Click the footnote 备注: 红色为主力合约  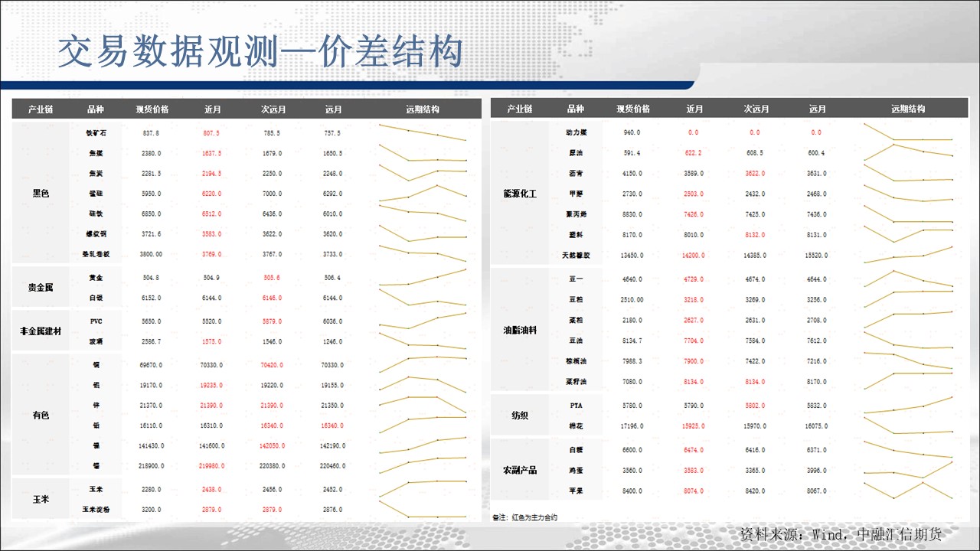click(x=525, y=518)
